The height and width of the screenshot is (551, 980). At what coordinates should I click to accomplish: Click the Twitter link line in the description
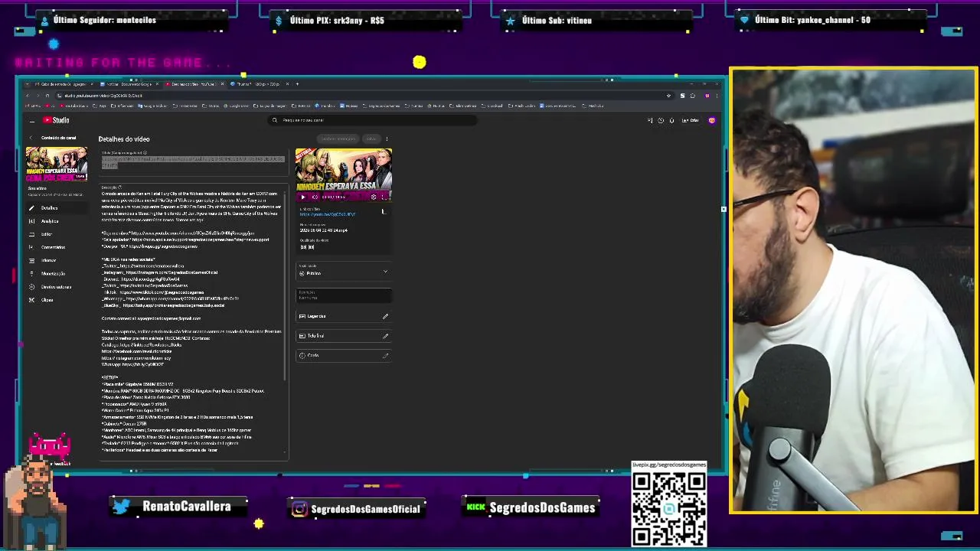tap(143, 266)
